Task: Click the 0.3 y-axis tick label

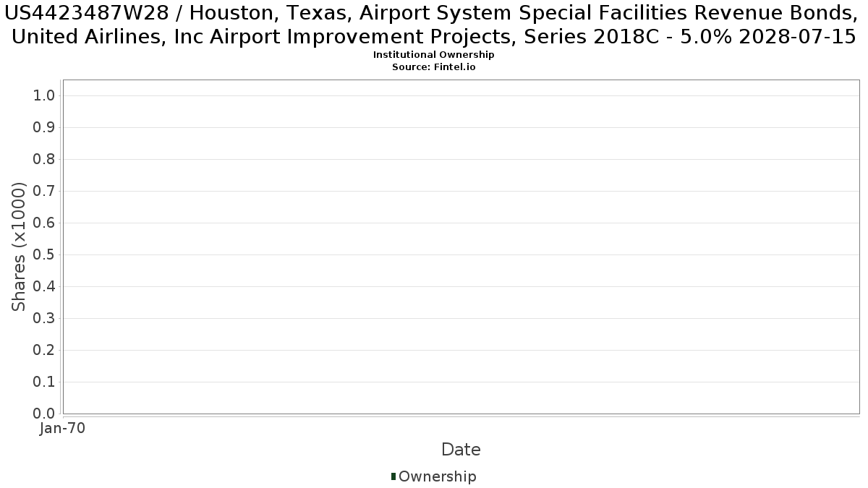Action: click(x=45, y=319)
